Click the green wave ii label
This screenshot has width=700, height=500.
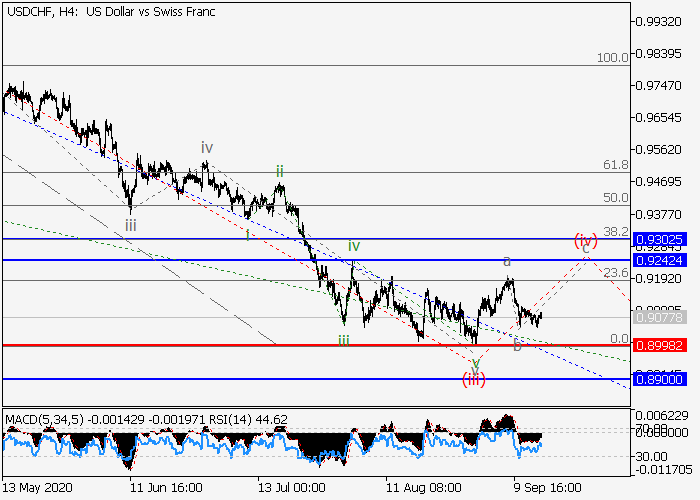point(280,171)
